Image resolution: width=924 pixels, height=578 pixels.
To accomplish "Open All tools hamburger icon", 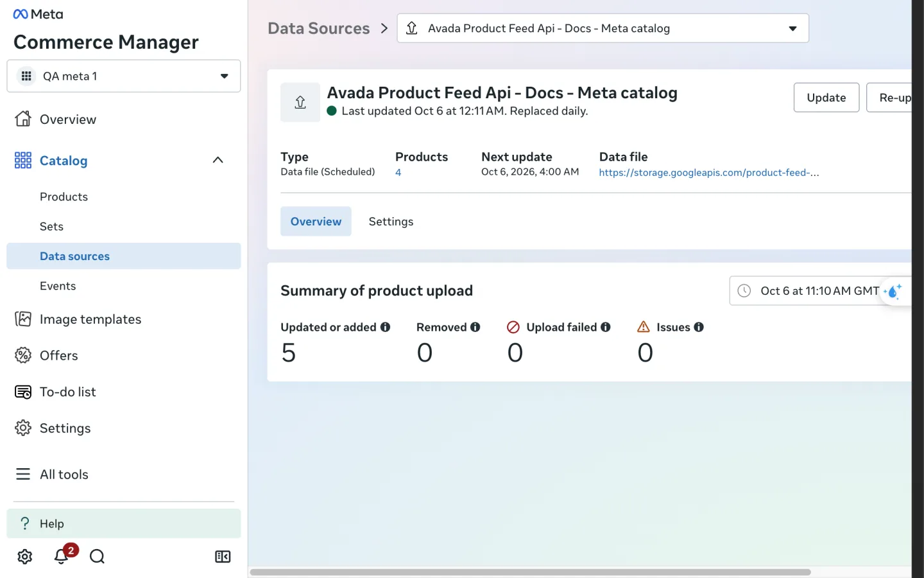I will tap(23, 474).
